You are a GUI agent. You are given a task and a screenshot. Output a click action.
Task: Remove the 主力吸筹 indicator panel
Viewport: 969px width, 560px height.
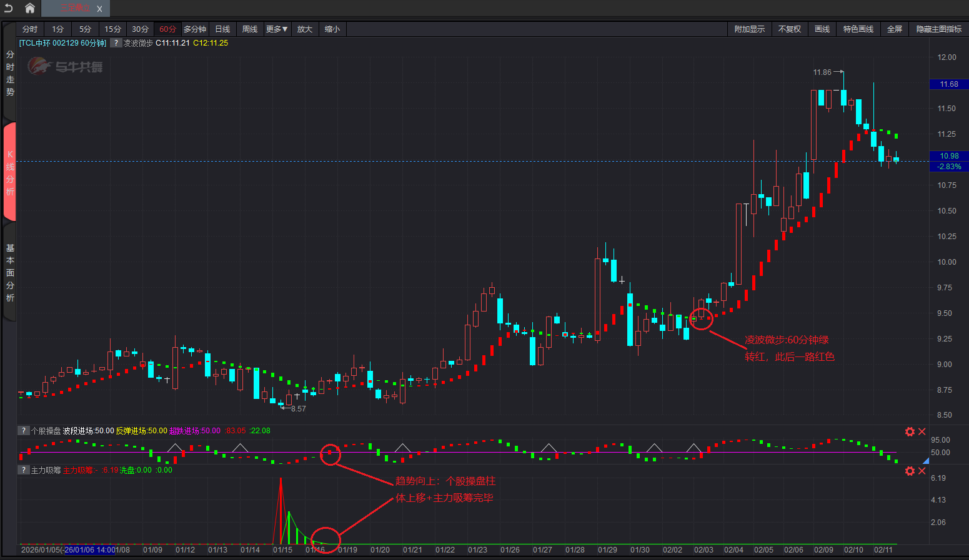pyautogui.click(x=922, y=471)
